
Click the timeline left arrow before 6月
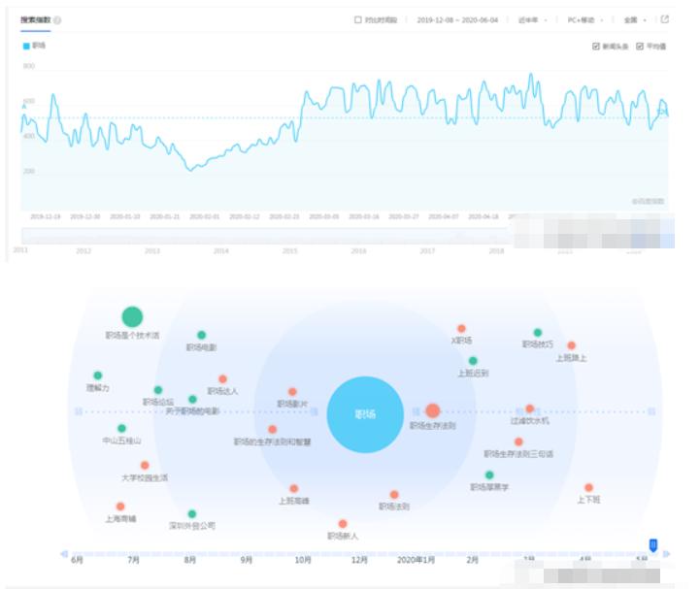pos(64,554)
